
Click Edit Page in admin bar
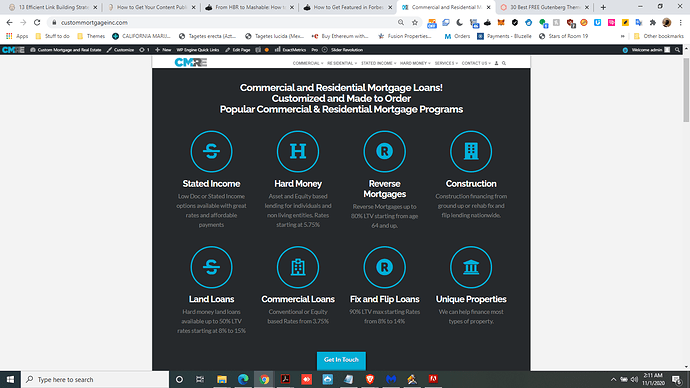coord(238,50)
